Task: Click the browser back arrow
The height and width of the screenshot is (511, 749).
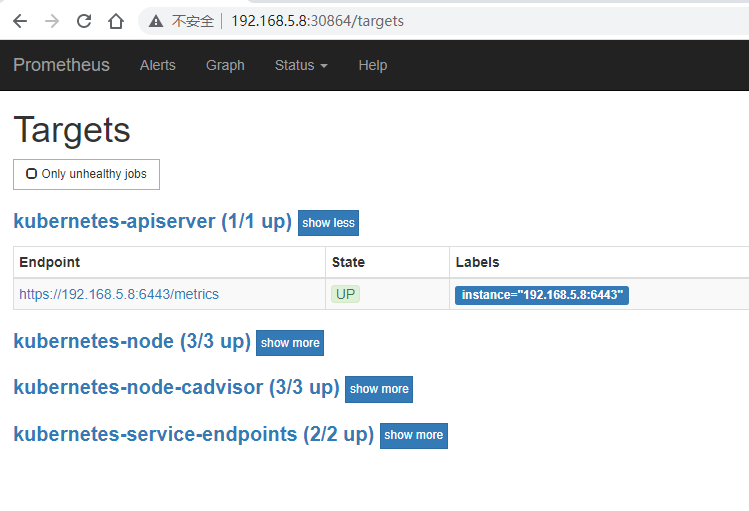Action: [20, 21]
